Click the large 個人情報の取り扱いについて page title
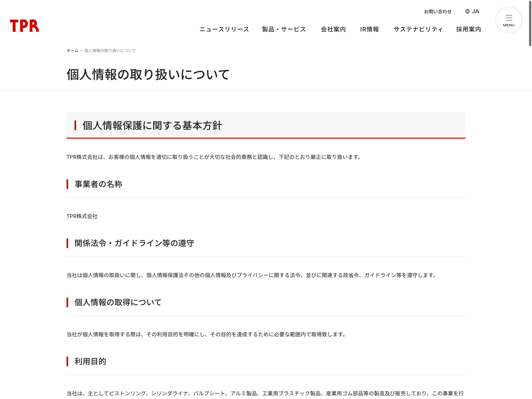532x399 pixels. 148,74
